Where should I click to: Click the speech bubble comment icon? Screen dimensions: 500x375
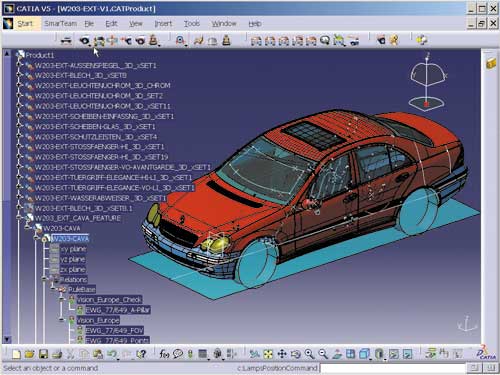tap(178, 354)
